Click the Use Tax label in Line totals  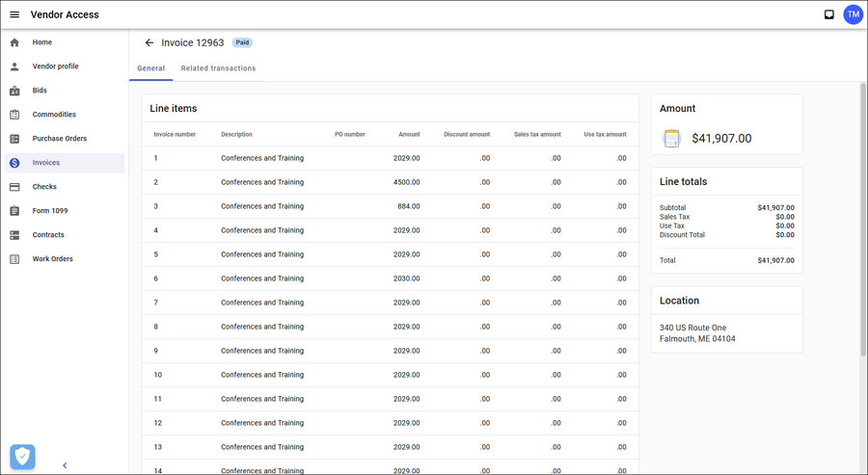pyautogui.click(x=672, y=225)
